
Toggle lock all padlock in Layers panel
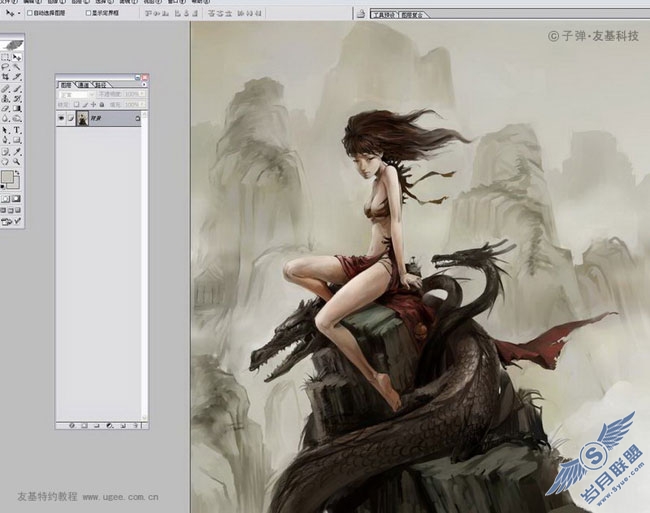click(102, 105)
